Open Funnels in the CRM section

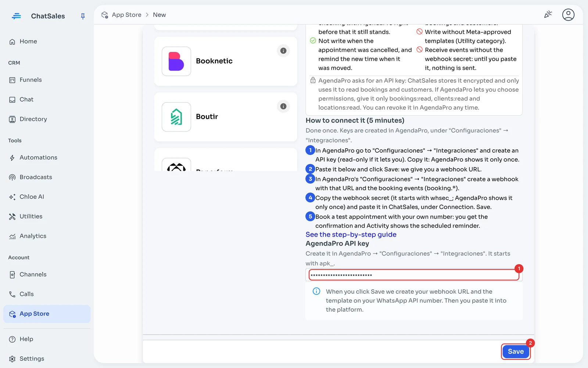tap(47, 80)
